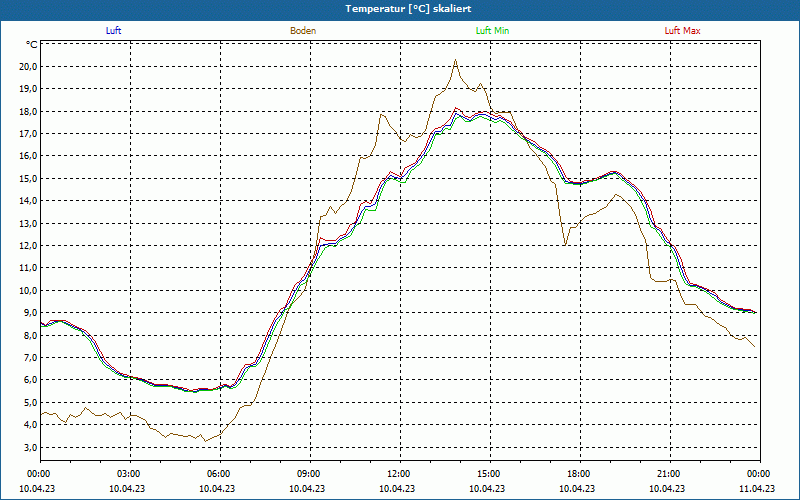This screenshot has width=800, height=500.
Task: Click the 10,0 value on temperature axis
Action: (28, 290)
